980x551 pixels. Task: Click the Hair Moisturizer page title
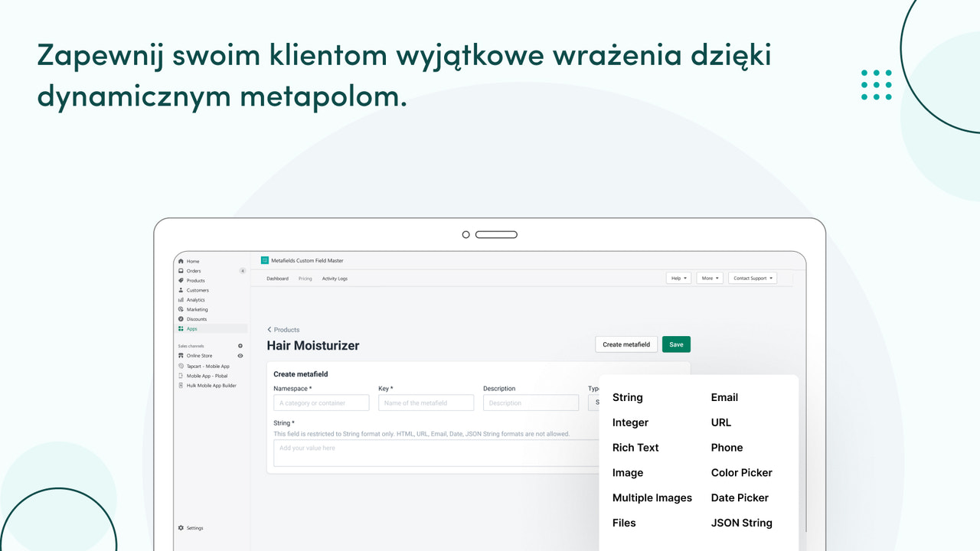coord(313,346)
